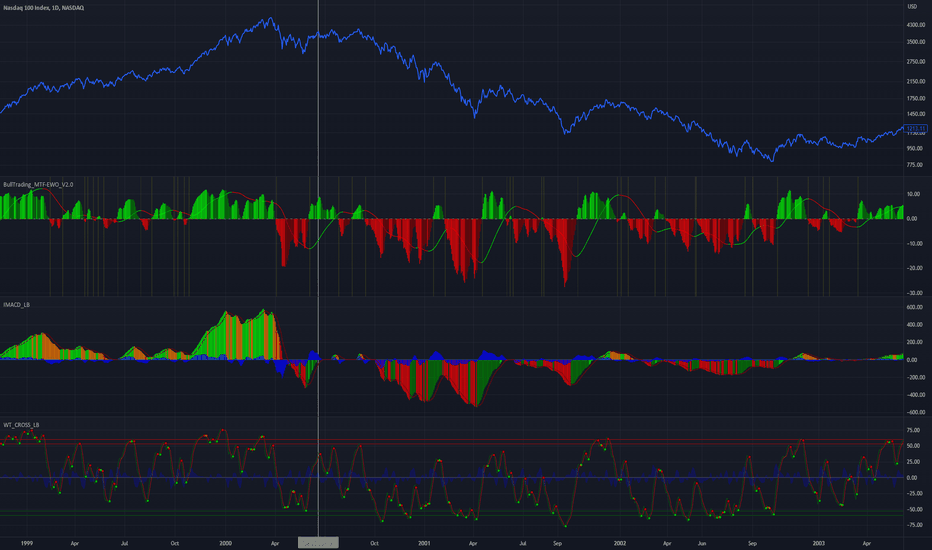The image size is (932, 550).
Task: Click the 25.00 value on WT_CROSS scale
Action: click(913, 462)
